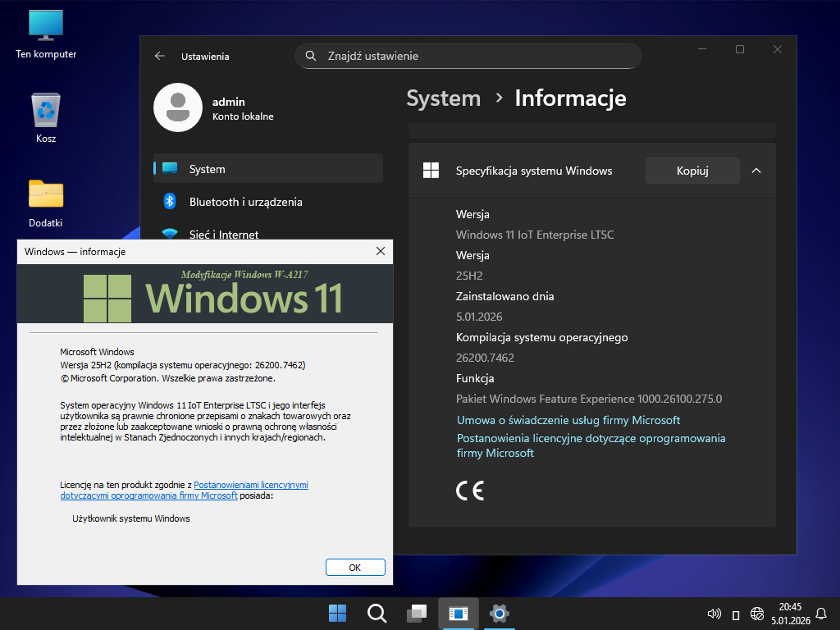
Task: Click the Settings gear taskbar icon
Action: coord(499,613)
